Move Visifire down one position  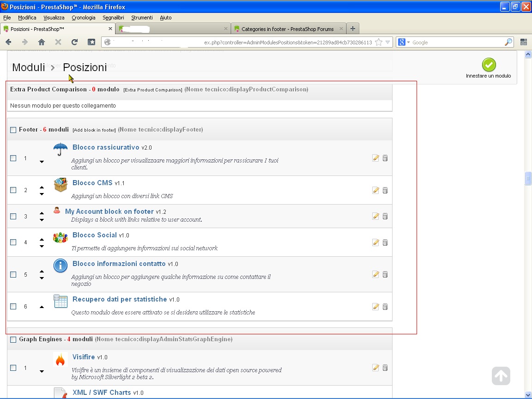coord(42,371)
